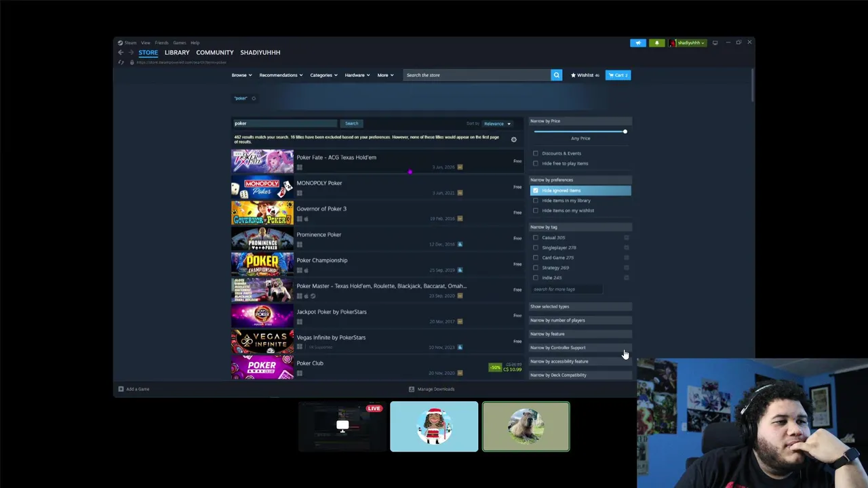
Task: Click review icon on MONOPOLY Poker row
Action: point(460,192)
